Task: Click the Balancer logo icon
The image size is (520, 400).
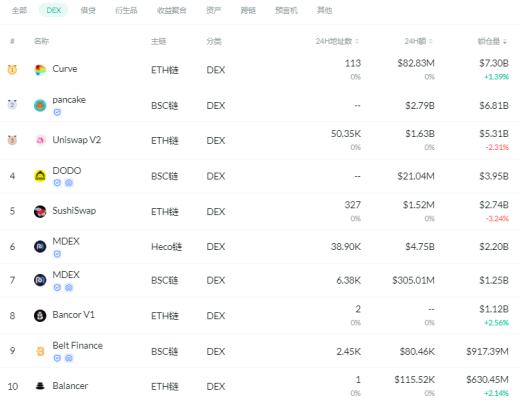Action: (40, 386)
